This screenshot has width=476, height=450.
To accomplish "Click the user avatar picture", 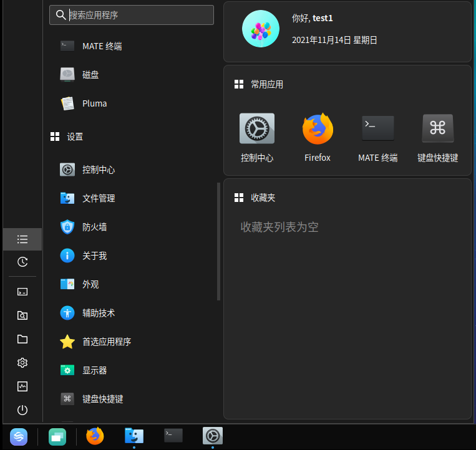I will point(260,29).
